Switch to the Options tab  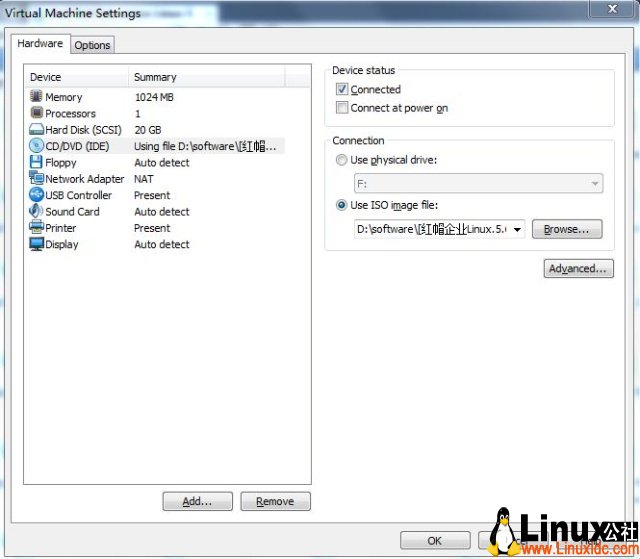92,45
